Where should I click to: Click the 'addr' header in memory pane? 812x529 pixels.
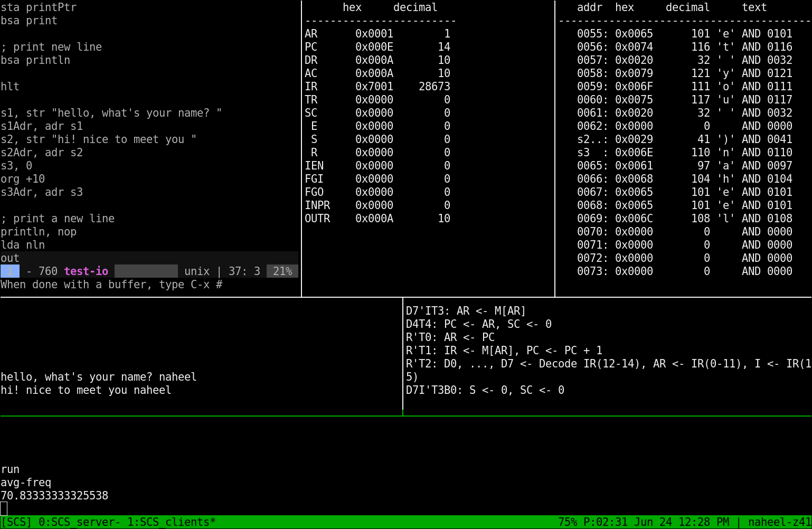tap(590, 7)
